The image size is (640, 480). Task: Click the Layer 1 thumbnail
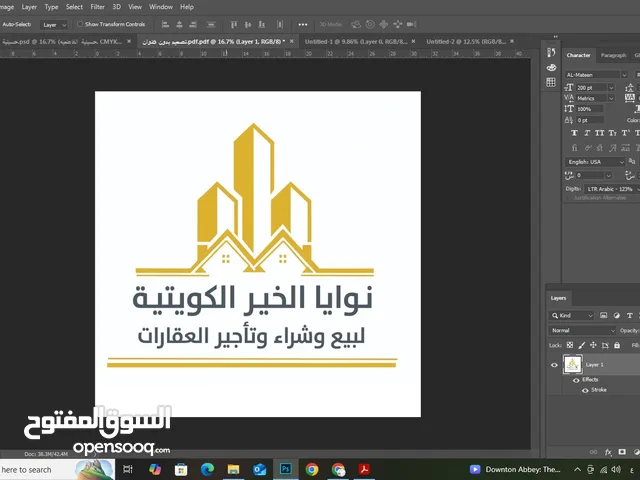(573, 364)
